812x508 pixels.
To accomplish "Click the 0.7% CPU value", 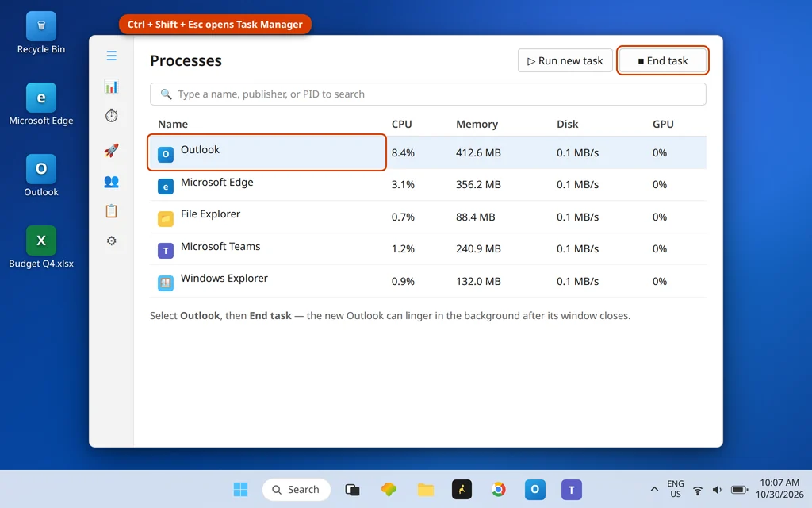I will pyautogui.click(x=403, y=217).
